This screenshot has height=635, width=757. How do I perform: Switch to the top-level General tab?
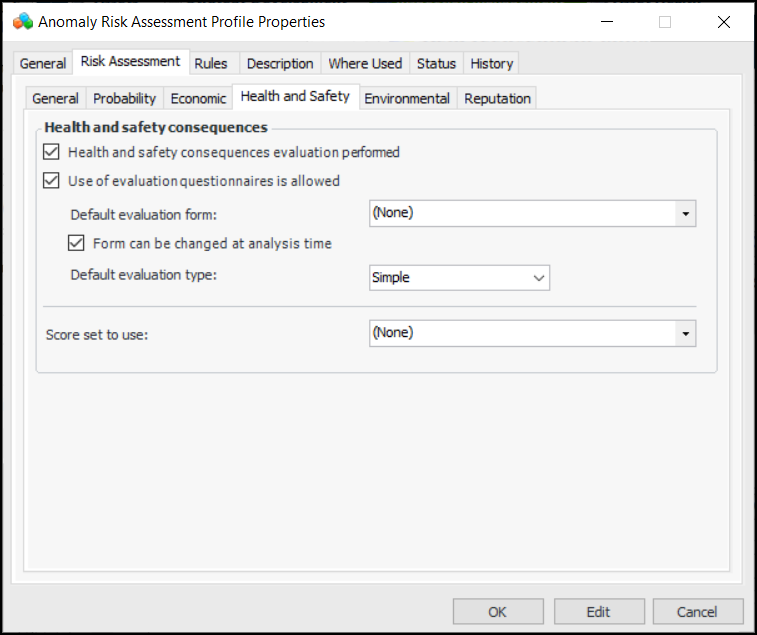[x=43, y=63]
